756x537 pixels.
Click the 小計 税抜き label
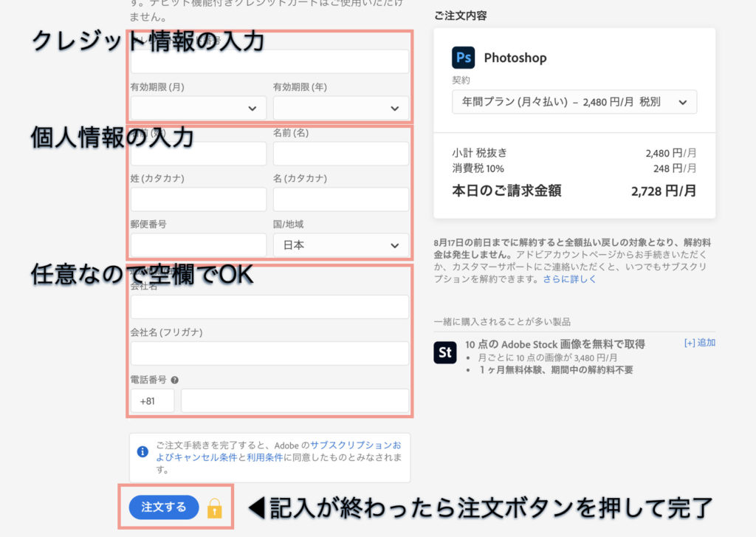click(480, 153)
